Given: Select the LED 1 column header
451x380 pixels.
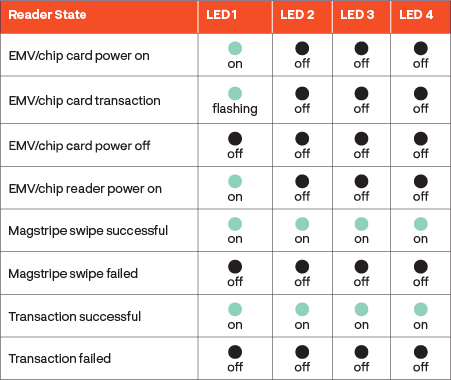Looking at the screenshot, I should coord(221,15).
